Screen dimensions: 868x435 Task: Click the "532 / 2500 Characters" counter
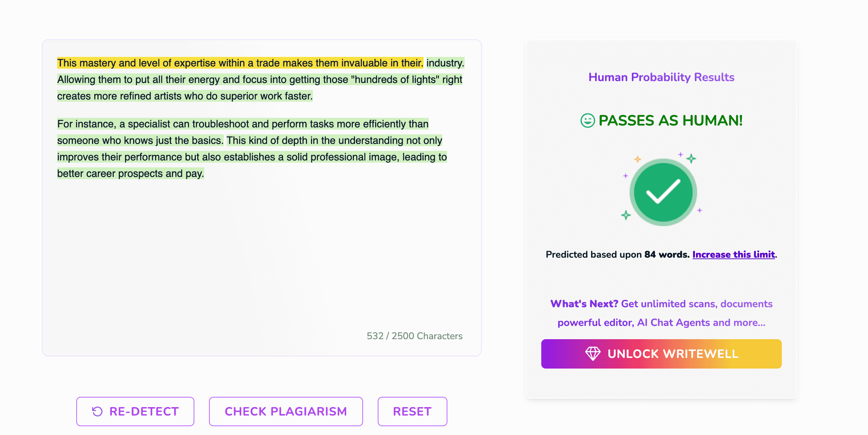click(414, 336)
